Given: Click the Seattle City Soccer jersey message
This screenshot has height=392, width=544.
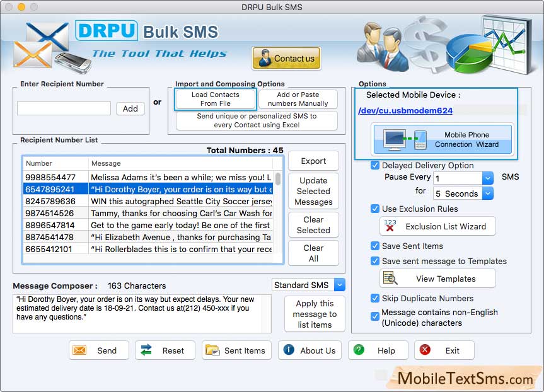Looking at the screenshot, I should coord(181,201).
